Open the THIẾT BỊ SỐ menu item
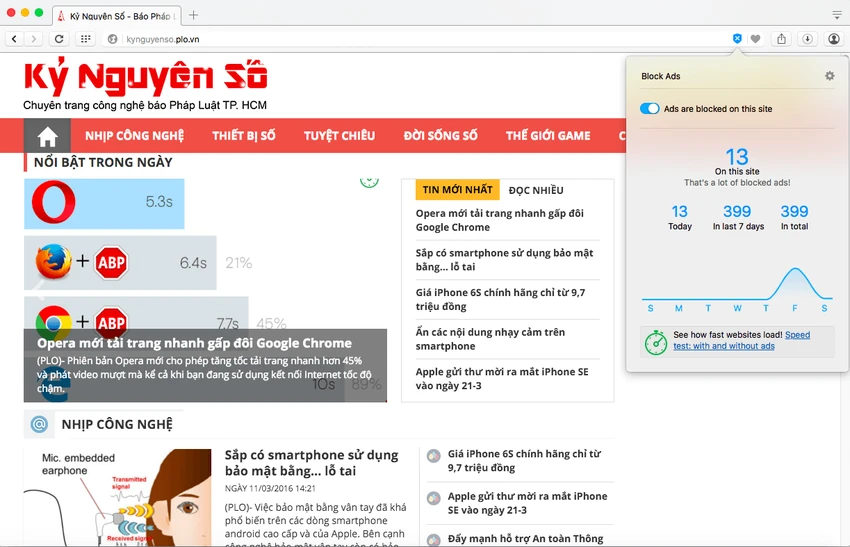The image size is (850, 547). click(243, 136)
